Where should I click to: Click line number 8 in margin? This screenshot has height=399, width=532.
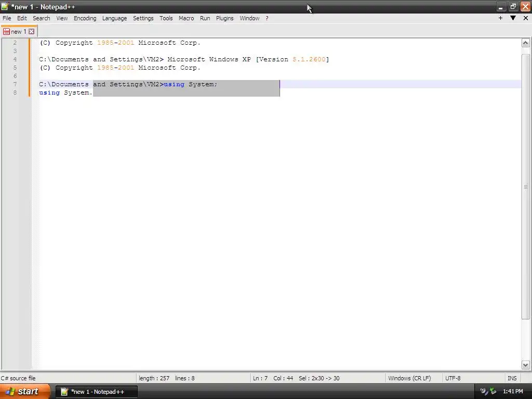pos(15,92)
